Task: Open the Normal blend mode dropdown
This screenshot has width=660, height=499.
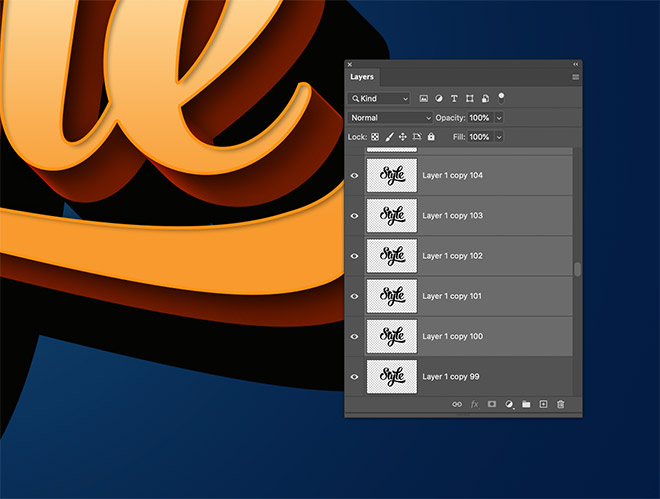Action: (x=390, y=118)
